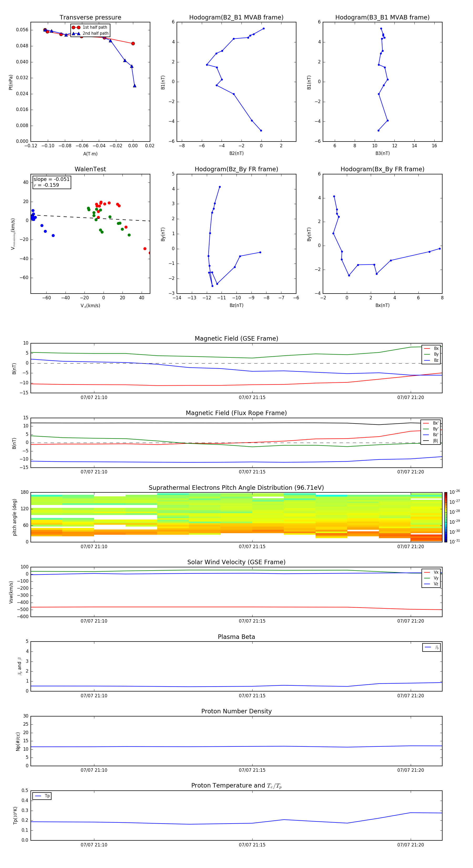
Task: Click the 'Solar Wind Velocity (GSE Frame)' title
Action: (x=236, y=562)
